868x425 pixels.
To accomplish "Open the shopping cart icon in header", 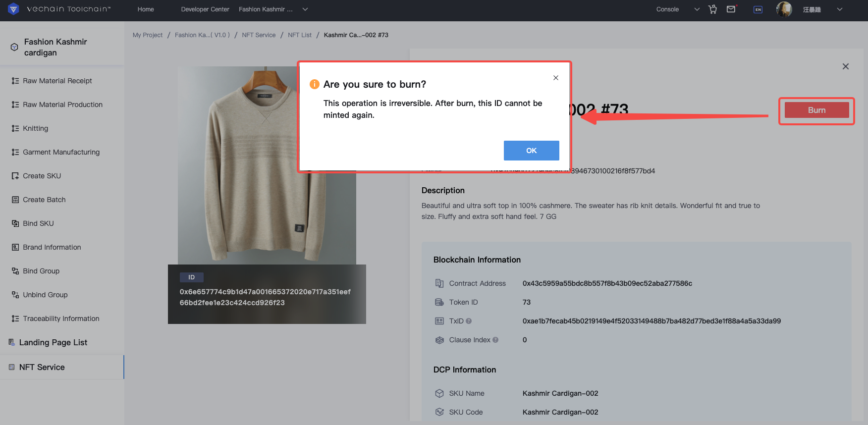I will (x=712, y=9).
